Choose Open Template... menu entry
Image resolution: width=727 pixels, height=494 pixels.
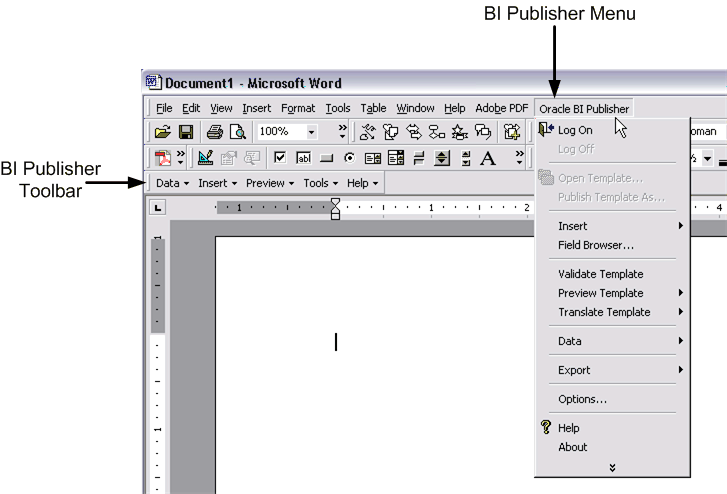pos(612,178)
